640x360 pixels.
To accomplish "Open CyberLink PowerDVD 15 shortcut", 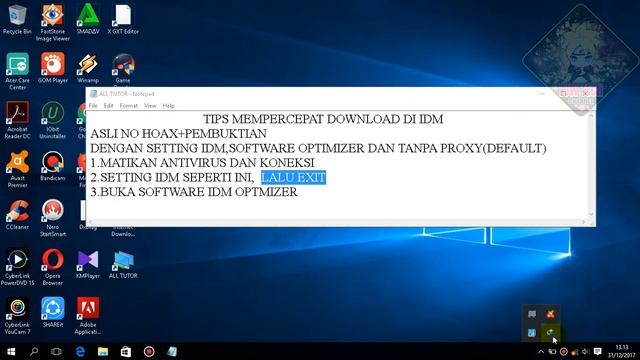I will coord(17,267).
